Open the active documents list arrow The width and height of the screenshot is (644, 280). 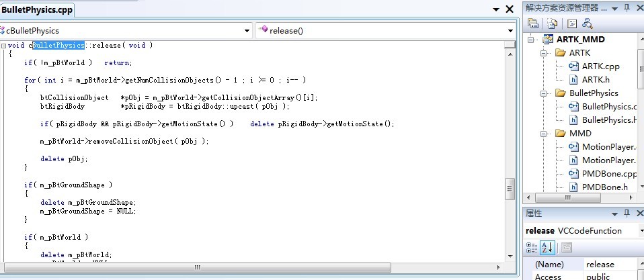click(x=496, y=9)
